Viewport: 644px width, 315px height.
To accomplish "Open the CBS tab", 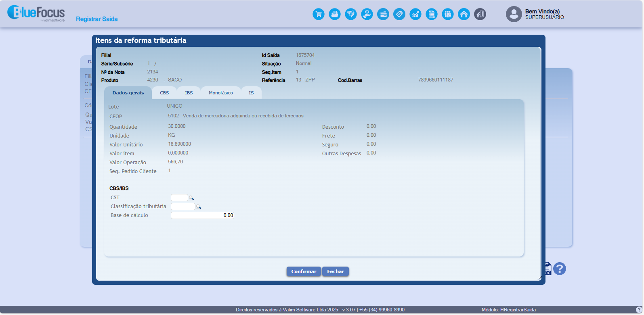I will click(164, 93).
